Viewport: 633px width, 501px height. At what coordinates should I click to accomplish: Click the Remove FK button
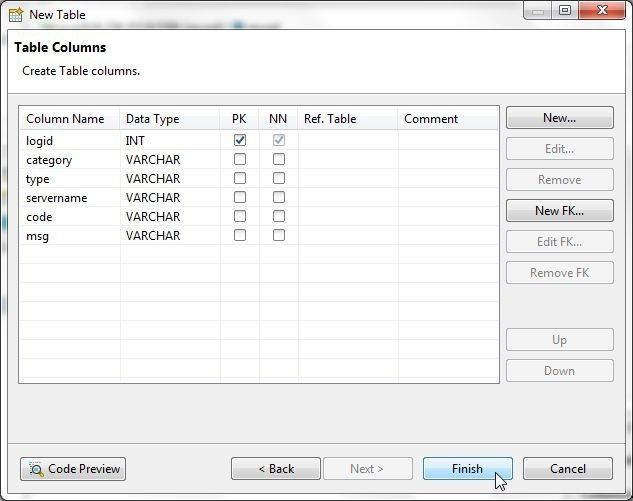click(560, 273)
